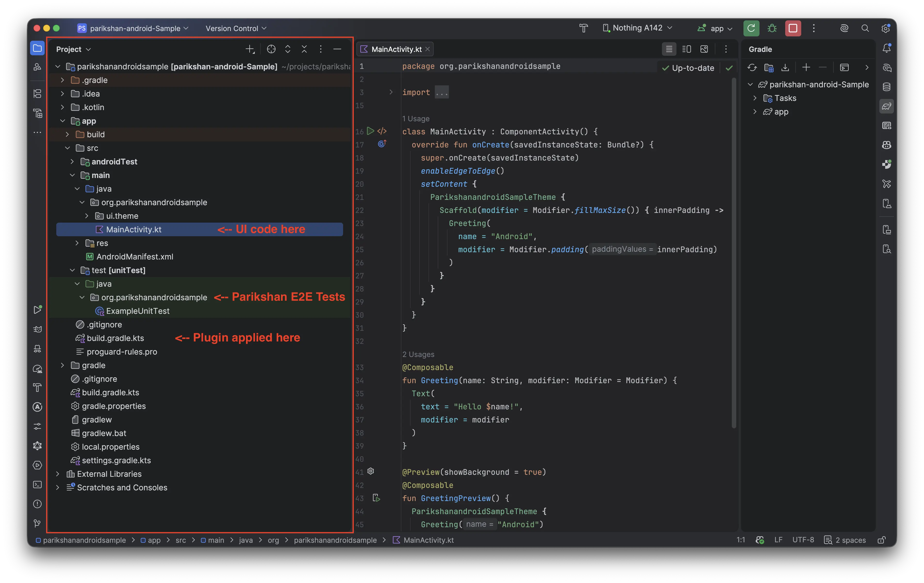Open the Project view dropdown
Viewport: 924px width, 583px height.
coord(73,49)
